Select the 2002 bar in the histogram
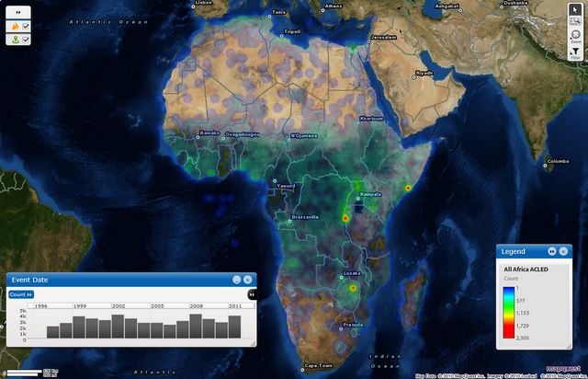Viewport: 588px width, 379px height. [x=117, y=327]
